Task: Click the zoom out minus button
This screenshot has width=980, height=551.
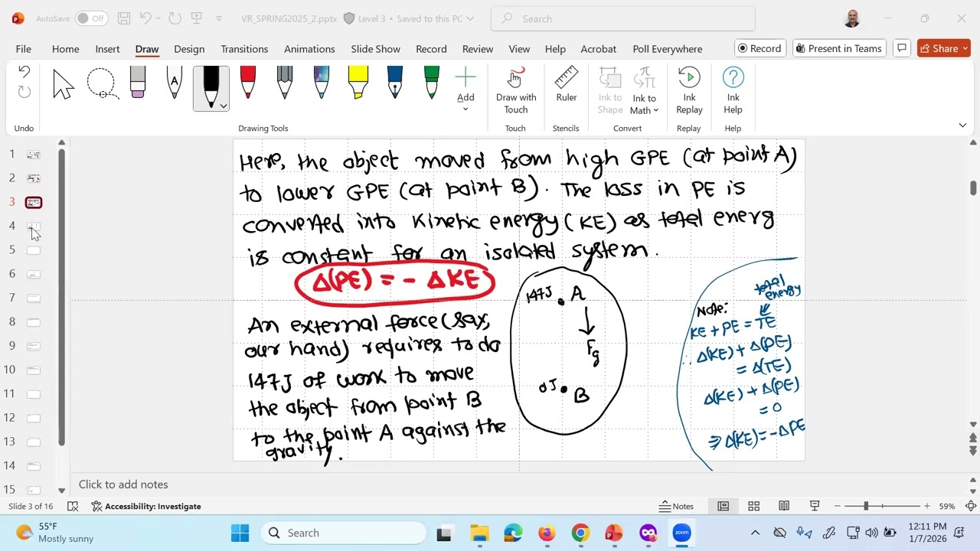Action: point(837,507)
